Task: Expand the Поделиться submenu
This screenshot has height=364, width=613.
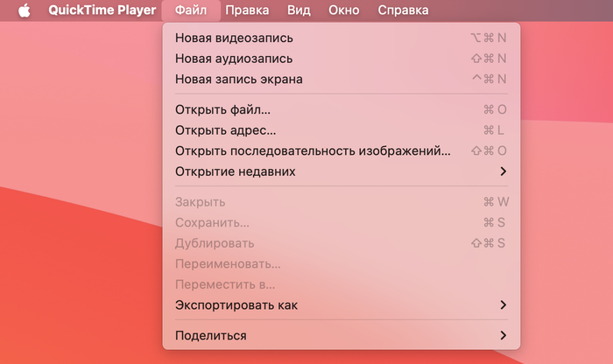Action: pos(210,335)
